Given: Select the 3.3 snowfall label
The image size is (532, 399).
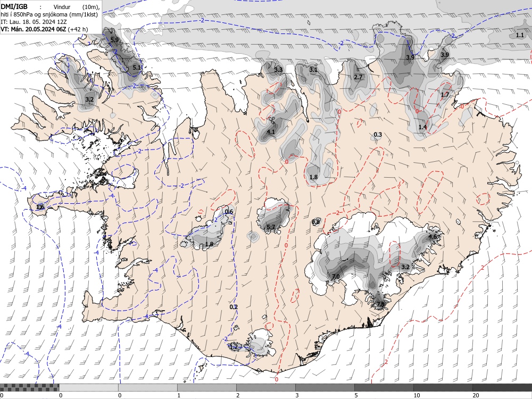Looking at the screenshot, I should [278, 70].
